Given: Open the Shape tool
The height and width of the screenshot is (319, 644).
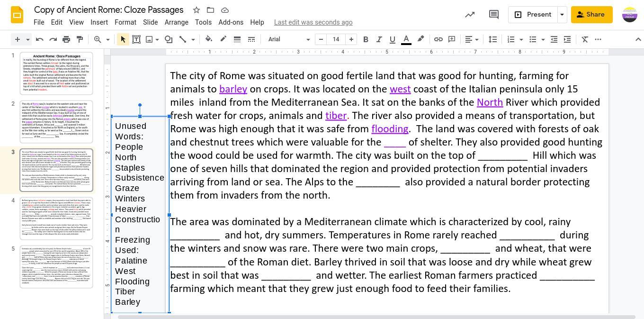Looking at the screenshot, I should pos(169,39).
